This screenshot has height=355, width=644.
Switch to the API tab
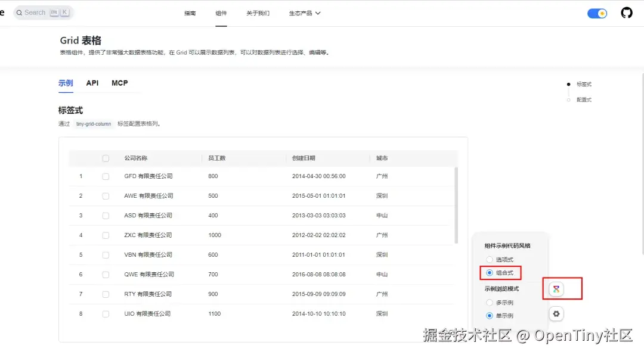pyautogui.click(x=92, y=83)
